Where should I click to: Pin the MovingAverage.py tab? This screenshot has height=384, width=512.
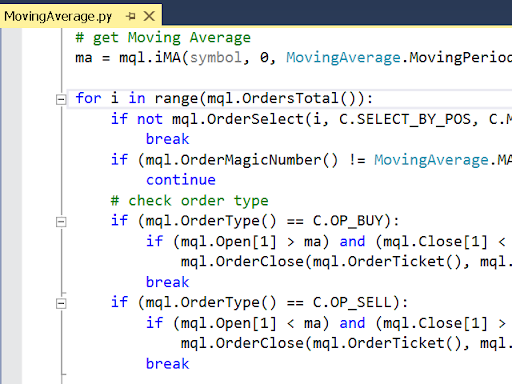pyautogui.click(x=131, y=16)
